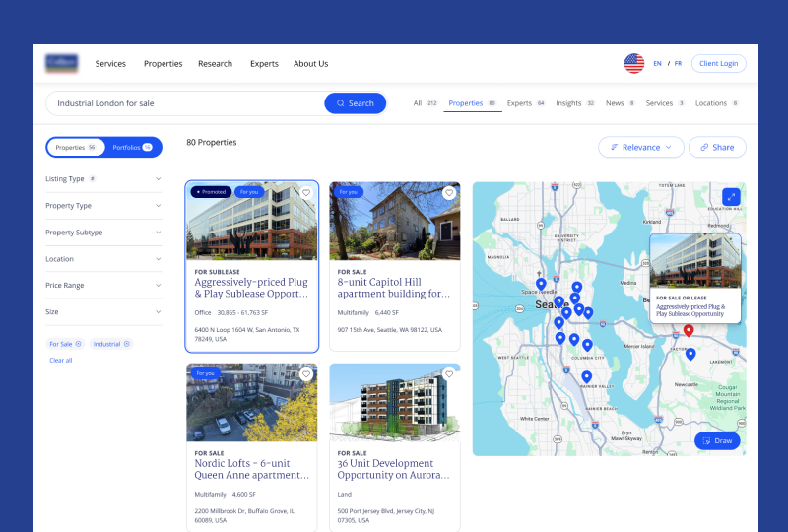Click the search input with Industrial London
788x532 pixels.
pyautogui.click(x=186, y=103)
